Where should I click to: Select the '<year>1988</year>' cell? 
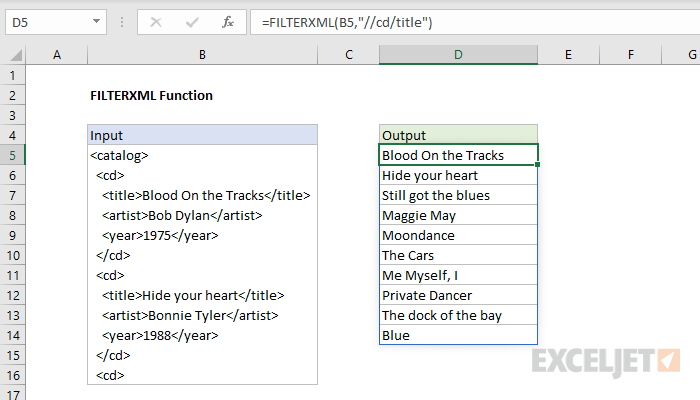point(202,335)
